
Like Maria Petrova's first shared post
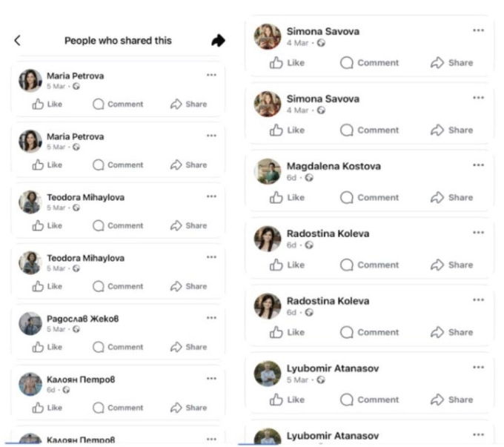[x=47, y=105]
